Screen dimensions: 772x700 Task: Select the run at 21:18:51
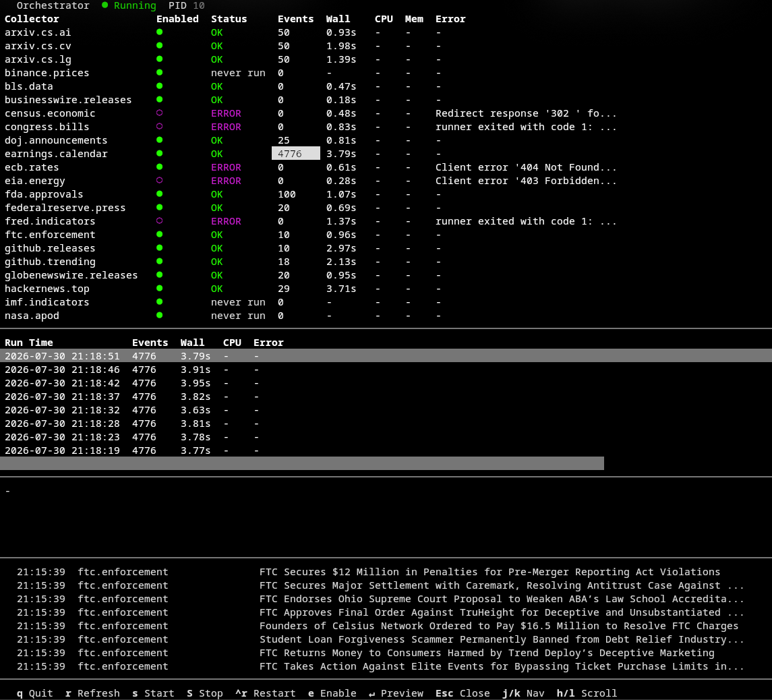[x=386, y=355]
